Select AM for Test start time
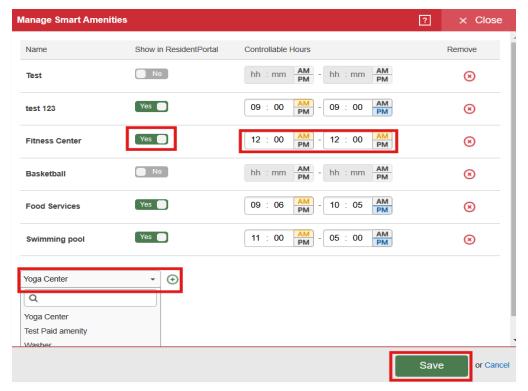Viewport: 528px width, 391px height. pos(303,71)
